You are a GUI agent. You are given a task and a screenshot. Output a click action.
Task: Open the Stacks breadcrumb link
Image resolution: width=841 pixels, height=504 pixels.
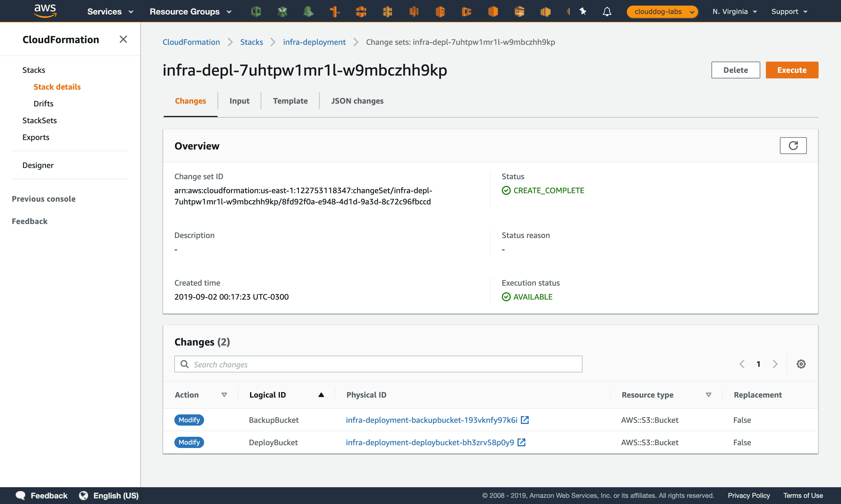coord(251,42)
